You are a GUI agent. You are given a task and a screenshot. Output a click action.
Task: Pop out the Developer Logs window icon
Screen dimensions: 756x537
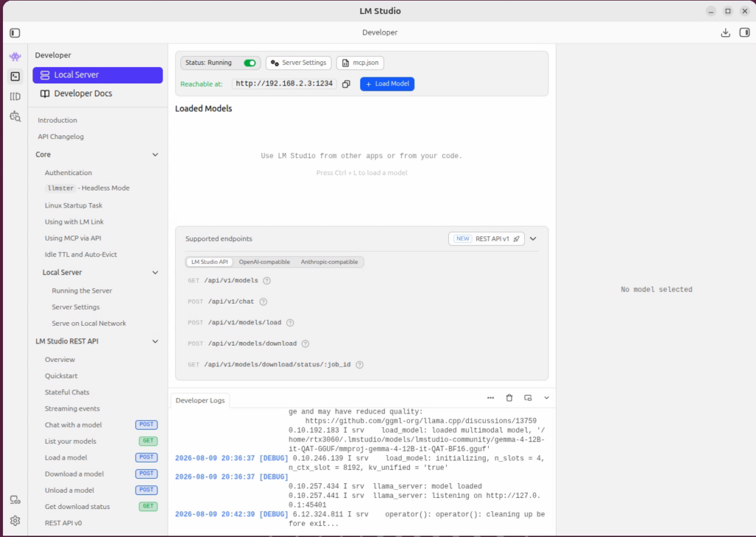[x=528, y=398]
